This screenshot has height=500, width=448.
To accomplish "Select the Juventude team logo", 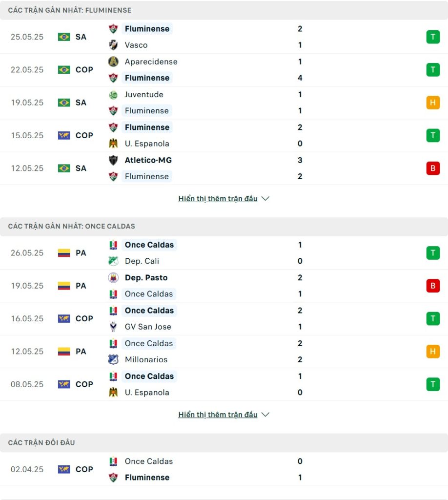I will click(113, 95).
